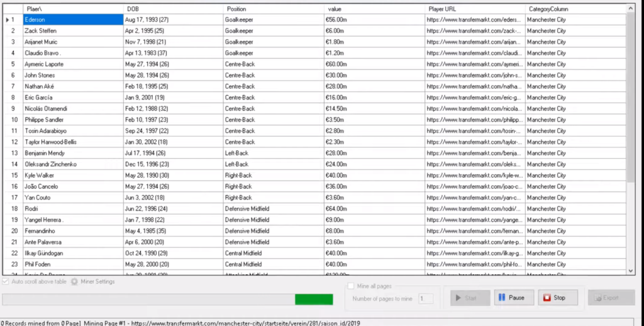Click the DOB column header
Screen dimensions: 644x326
click(x=173, y=9)
